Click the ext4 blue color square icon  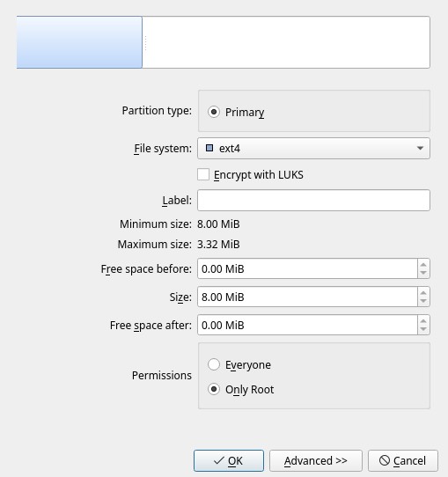(209, 148)
